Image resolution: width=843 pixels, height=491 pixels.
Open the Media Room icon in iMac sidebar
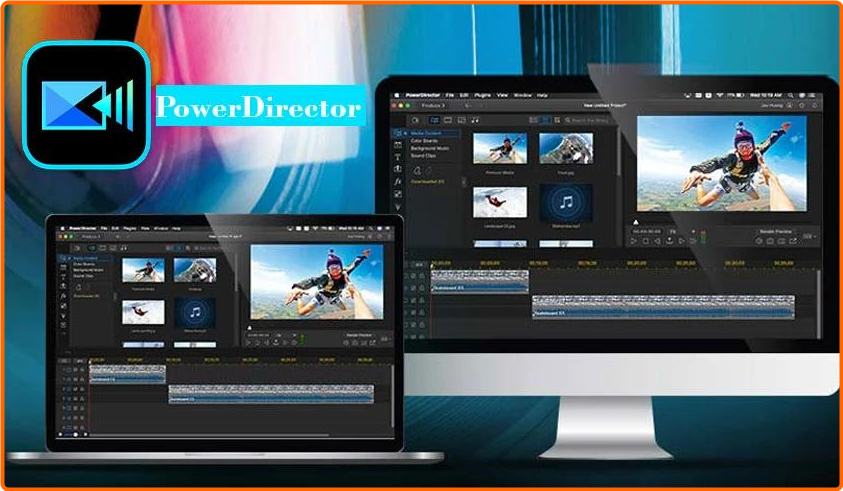click(x=398, y=133)
